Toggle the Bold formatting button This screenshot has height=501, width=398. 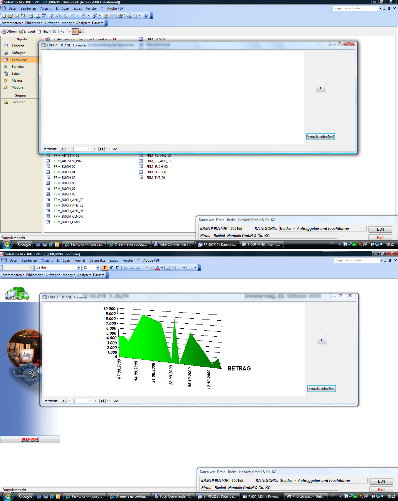tap(105, 268)
